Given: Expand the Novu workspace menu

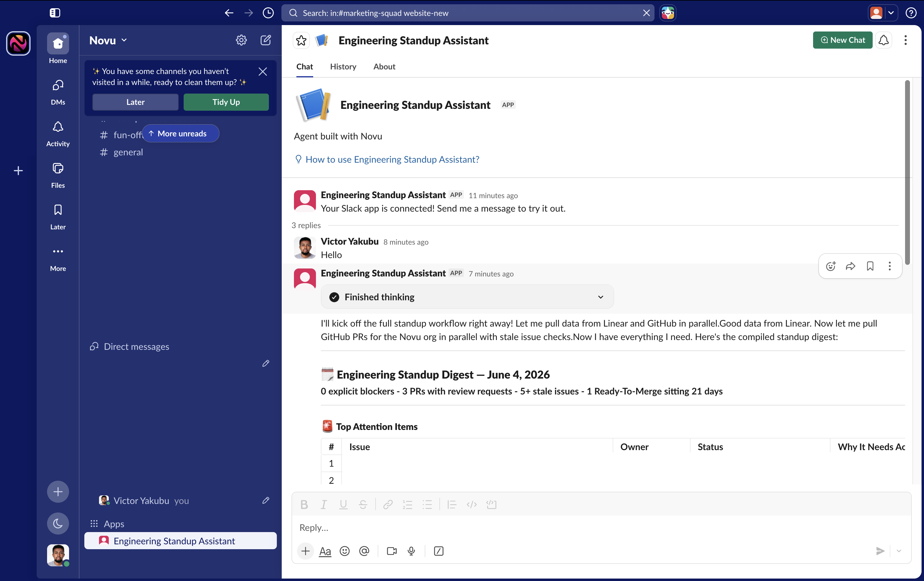Looking at the screenshot, I should point(108,40).
